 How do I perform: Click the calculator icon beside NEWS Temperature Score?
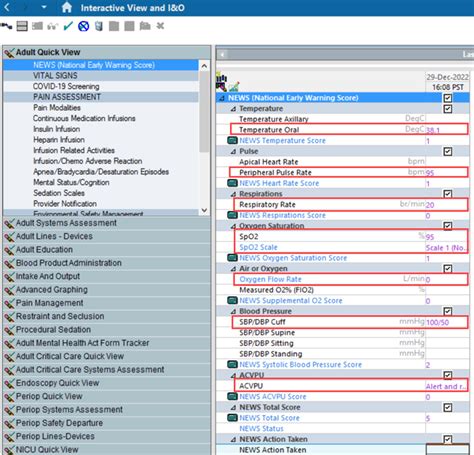pos(232,140)
